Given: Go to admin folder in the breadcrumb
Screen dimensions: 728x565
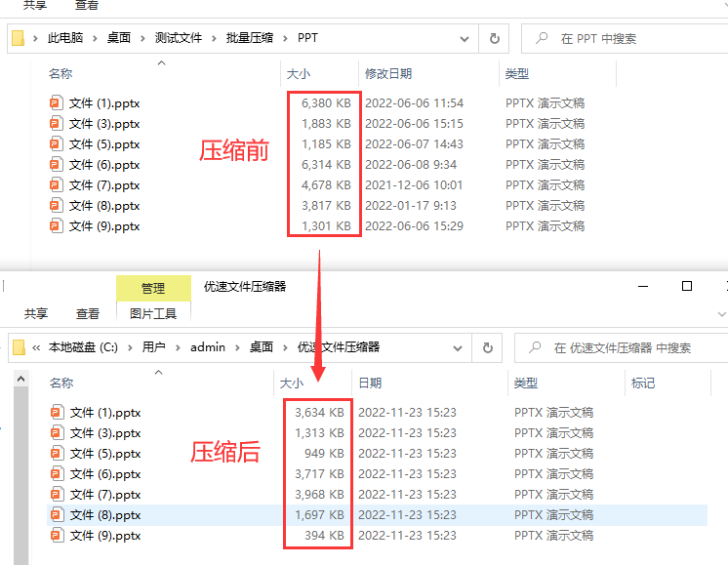Looking at the screenshot, I should pos(208,347).
